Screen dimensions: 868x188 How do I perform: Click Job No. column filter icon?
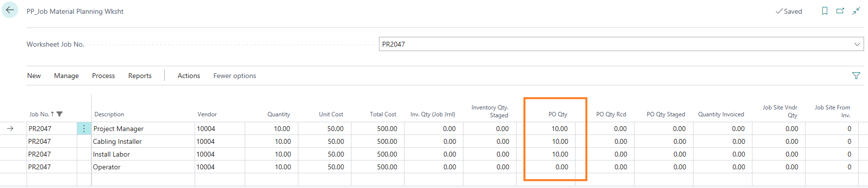(x=59, y=114)
